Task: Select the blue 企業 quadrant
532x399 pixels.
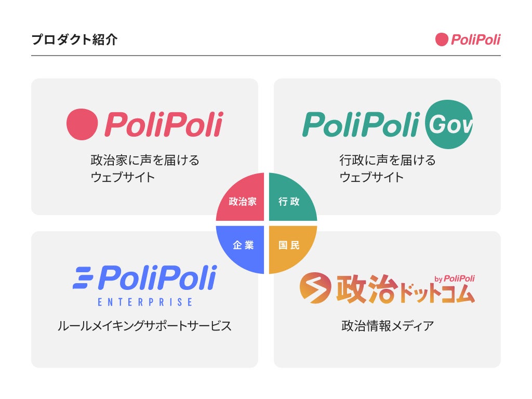Action: (243, 246)
